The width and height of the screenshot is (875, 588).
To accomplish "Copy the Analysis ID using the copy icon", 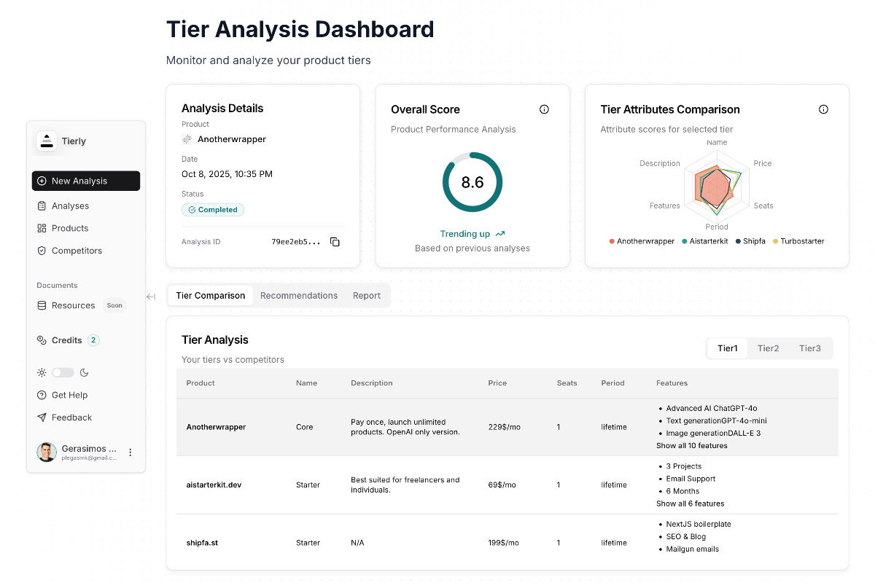I will tap(335, 242).
